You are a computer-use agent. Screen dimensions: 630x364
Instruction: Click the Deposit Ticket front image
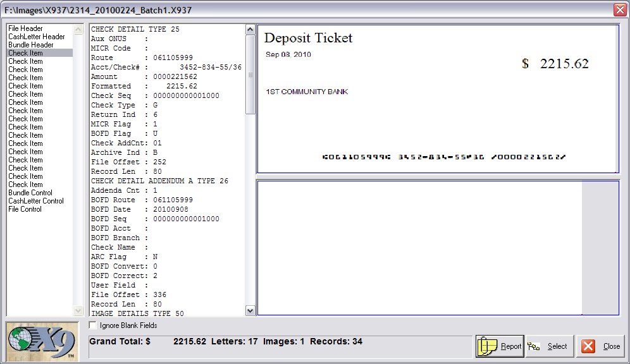click(x=437, y=98)
